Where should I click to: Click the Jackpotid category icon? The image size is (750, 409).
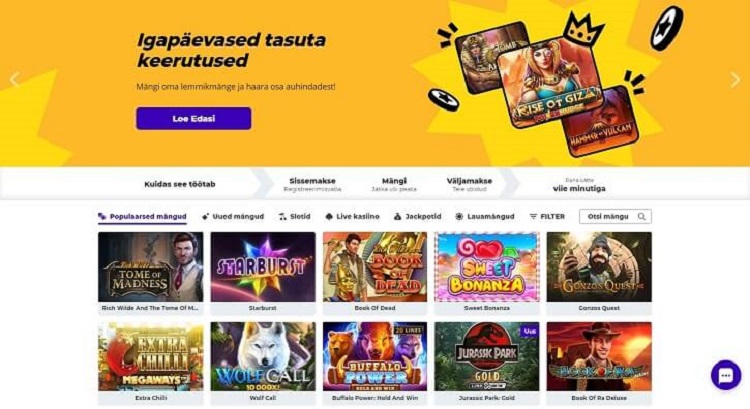click(397, 216)
